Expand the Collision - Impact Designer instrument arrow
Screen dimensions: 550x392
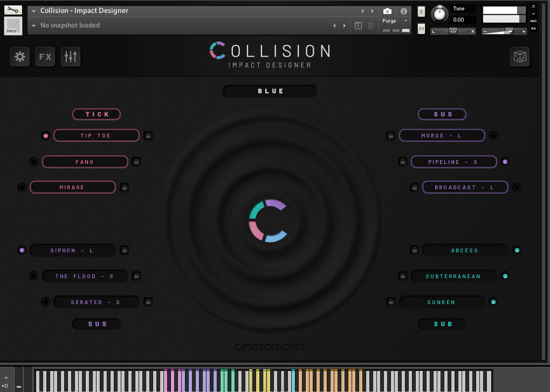coord(34,11)
